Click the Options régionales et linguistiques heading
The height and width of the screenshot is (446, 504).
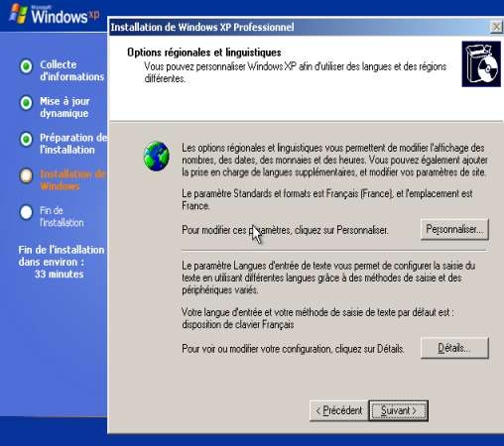tap(204, 53)
